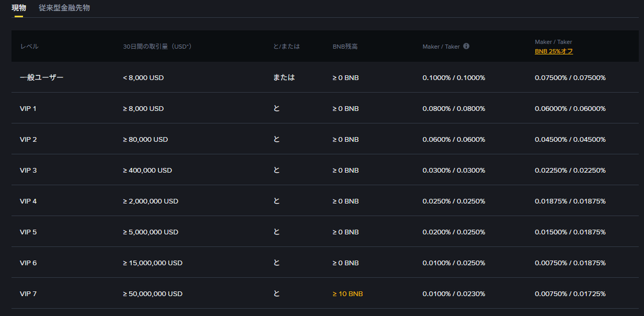The image size is (644, 316).
Task: Click '0.1000% / 0.1000%' fee value
Action: [454, 77]
